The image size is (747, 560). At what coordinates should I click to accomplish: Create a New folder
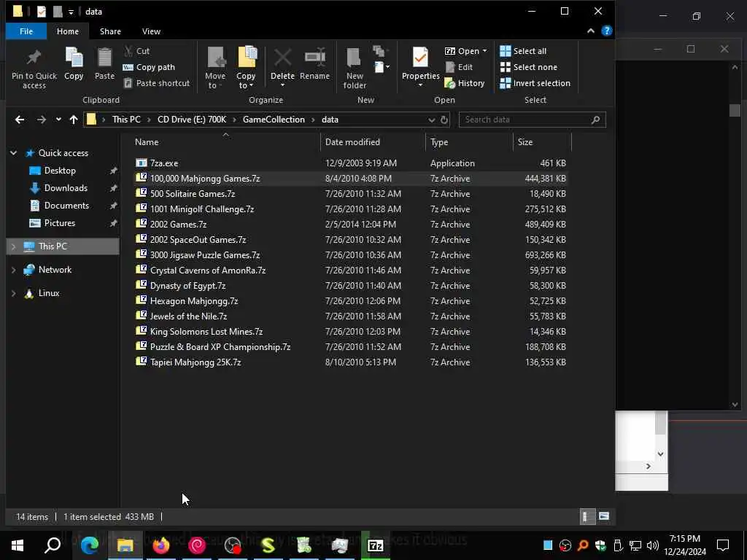coord(355,68)
